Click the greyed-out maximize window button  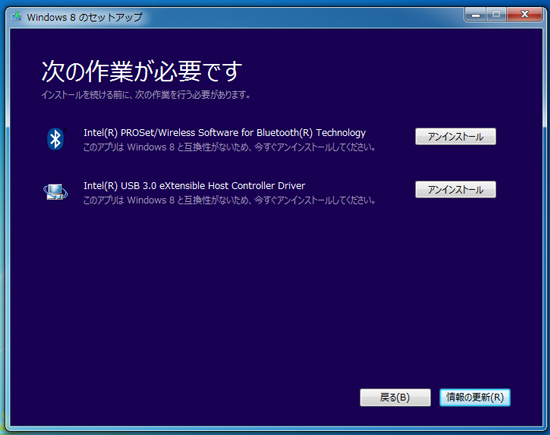pyautogui.click(x=496, y=15)
